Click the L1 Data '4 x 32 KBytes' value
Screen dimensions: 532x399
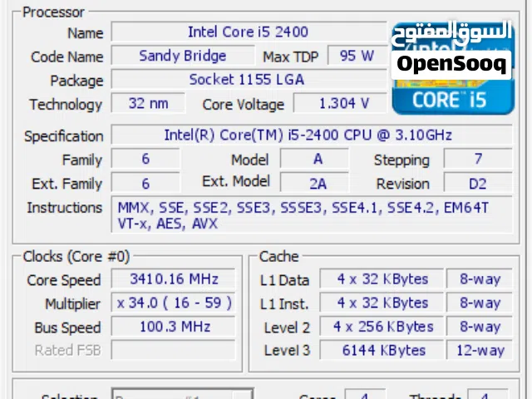(382, 279)
